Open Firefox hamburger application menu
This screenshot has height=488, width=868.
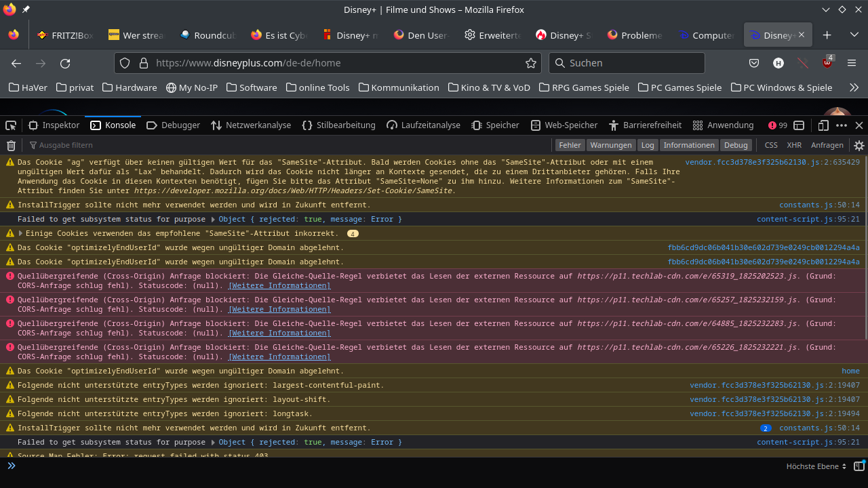[852, 63]
